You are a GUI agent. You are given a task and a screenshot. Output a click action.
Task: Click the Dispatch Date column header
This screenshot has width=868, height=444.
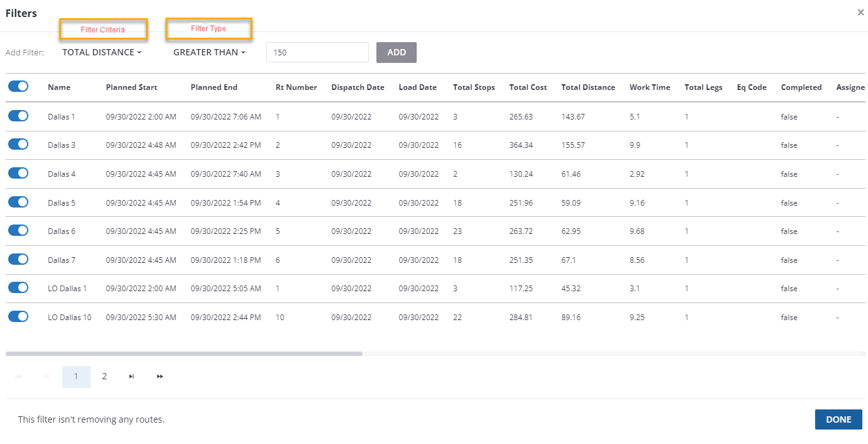pos(358,87)
